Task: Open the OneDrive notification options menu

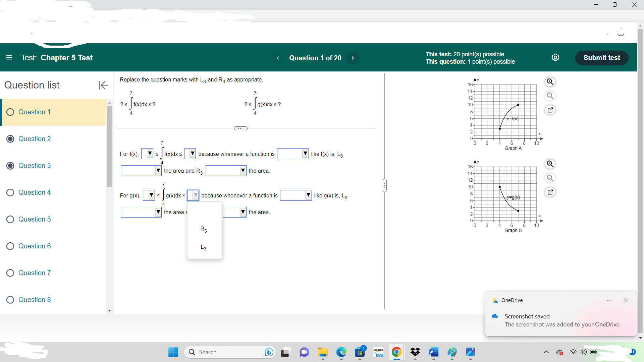Action: 609,300
